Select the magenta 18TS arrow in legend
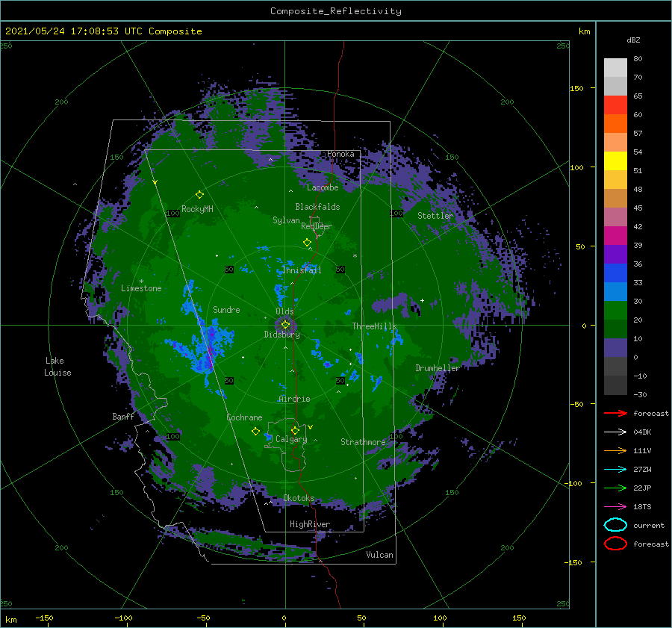Viewport: 672px width, 628px height. 615,507
